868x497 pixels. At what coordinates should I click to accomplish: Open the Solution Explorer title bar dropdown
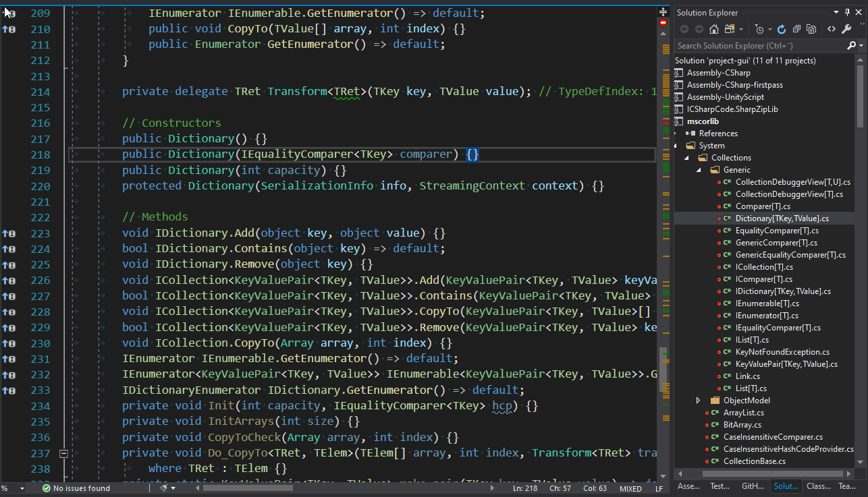pos(836,12)
